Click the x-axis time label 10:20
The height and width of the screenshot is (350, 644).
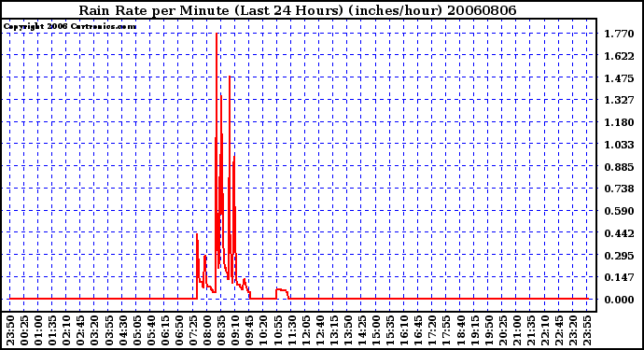click(264, 330)
